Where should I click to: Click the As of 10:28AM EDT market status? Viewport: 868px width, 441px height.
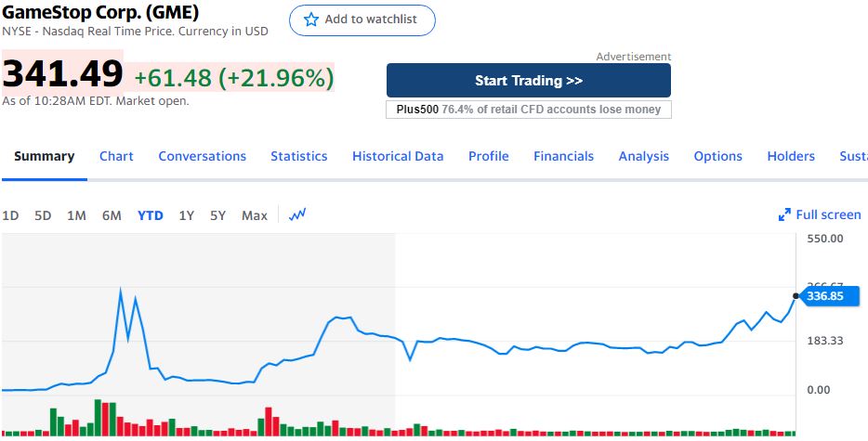click(x=95, y=101)
